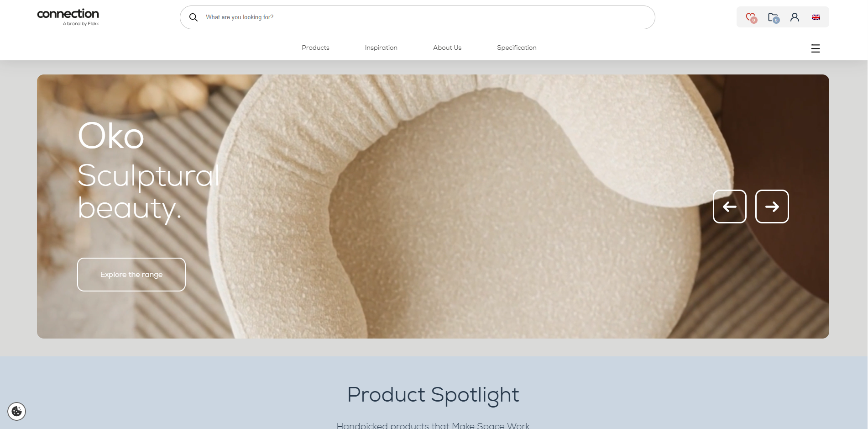Screen dimensions: 868x429
Task: Open the hamburger menu
Action: coord(816,48)
